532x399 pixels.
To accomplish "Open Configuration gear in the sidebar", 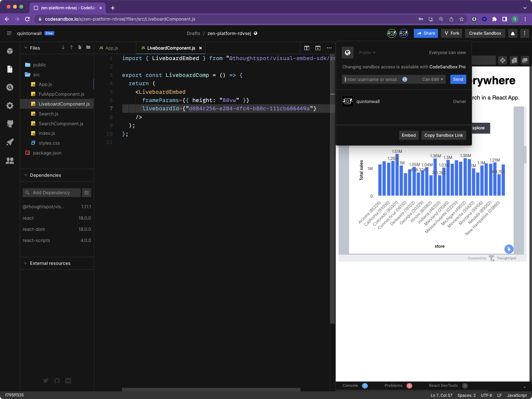I will 10,106.
